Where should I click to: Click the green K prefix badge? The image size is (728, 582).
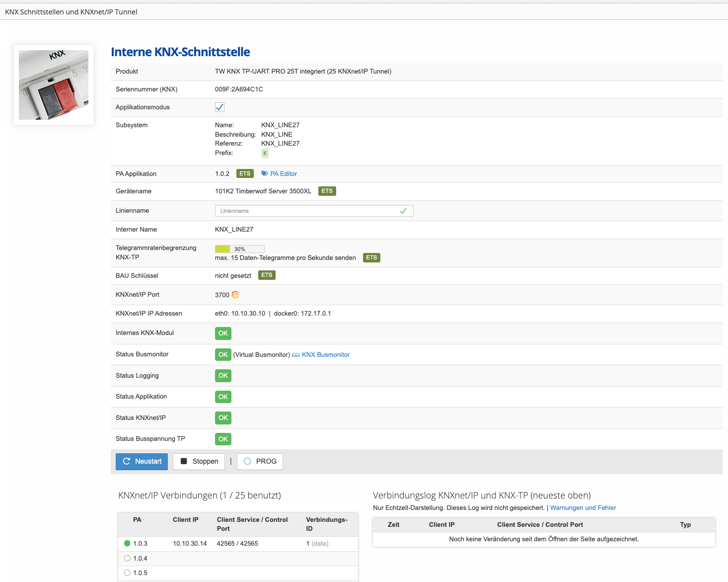(265, 153)
